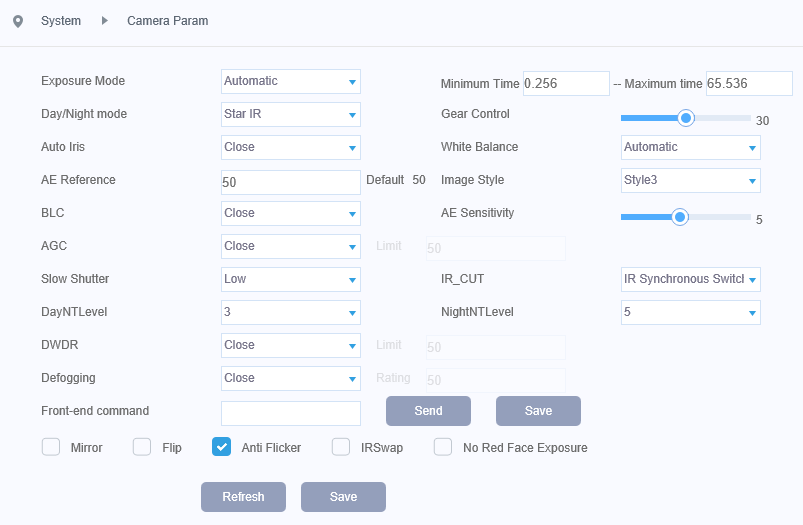Image resolution: width=803 pixels, height=525 pixels.
Task: Tick the No Red Face Exposure checkbox
Action: click(x=443, y=447)
